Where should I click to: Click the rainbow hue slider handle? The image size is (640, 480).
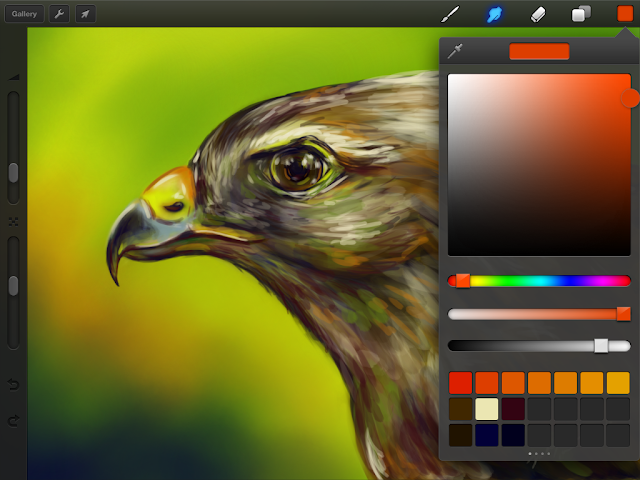[463, 281]
